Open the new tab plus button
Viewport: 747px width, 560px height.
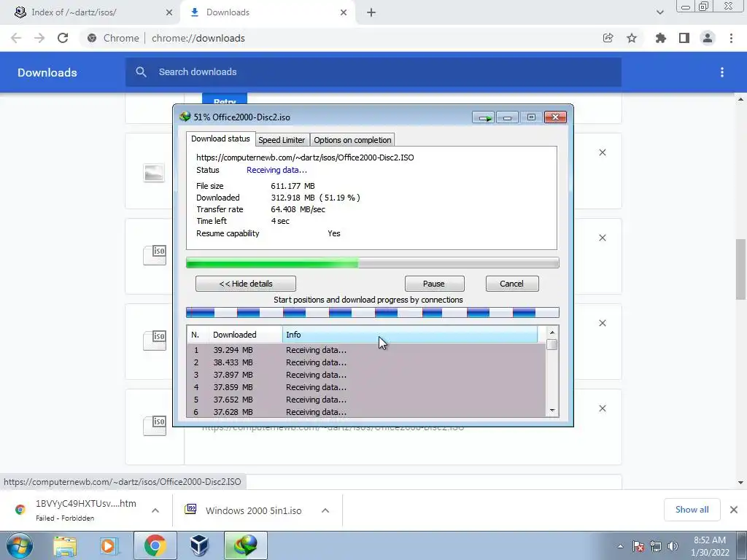[371, 12]
